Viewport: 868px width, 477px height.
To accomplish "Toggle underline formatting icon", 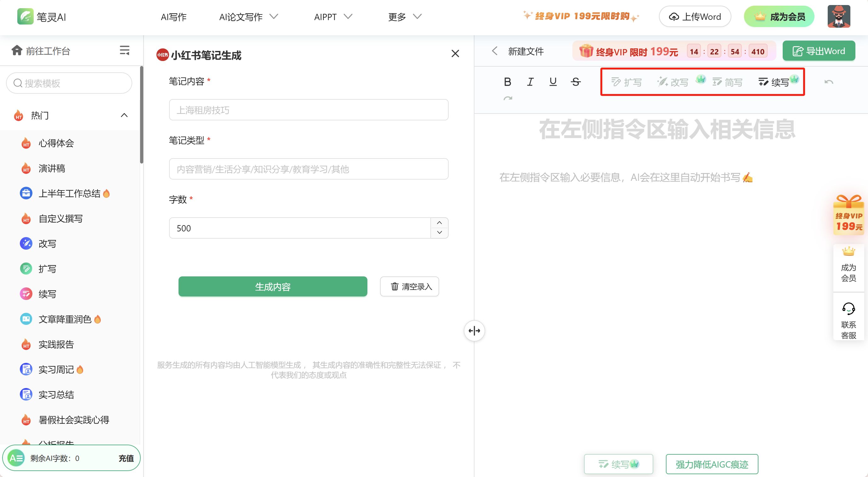I will point(553,82).
